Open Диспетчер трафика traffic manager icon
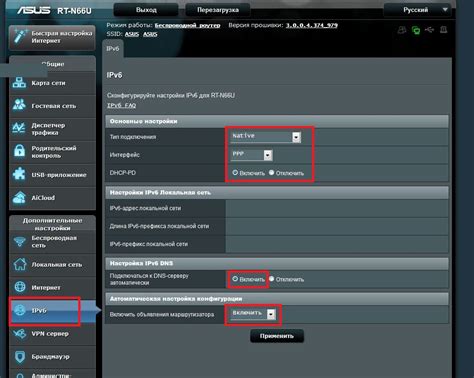The height and width of the screenshot is (378, 474). (x=19, y=128)
